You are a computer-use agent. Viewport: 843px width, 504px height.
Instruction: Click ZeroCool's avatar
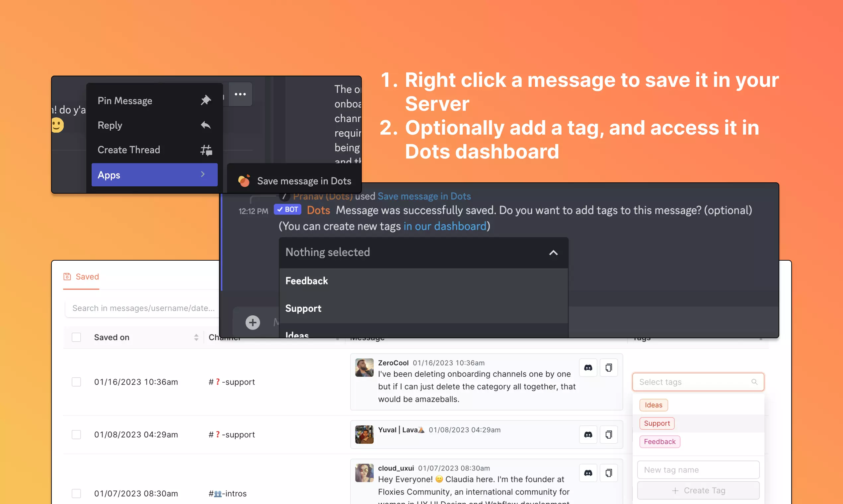click(x=364, y=367)
